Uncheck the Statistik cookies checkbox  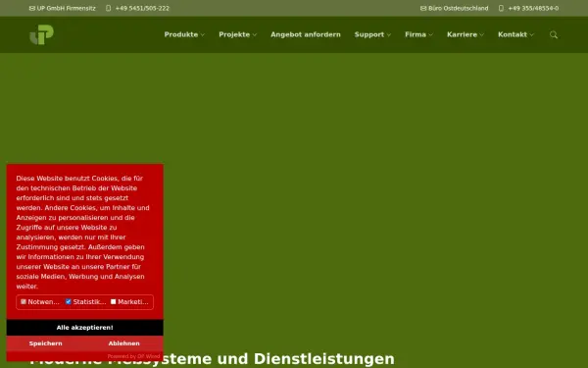click(x=69, y=301)
